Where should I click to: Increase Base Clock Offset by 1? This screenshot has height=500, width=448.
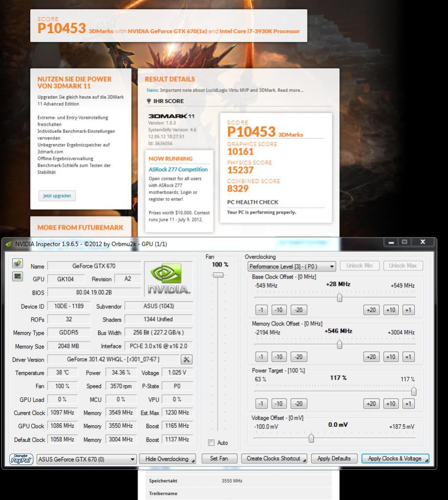(x=408, y=310)
